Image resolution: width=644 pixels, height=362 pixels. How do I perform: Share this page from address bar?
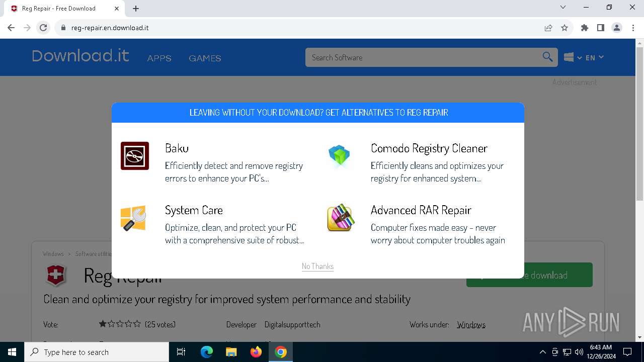point(548,28)
